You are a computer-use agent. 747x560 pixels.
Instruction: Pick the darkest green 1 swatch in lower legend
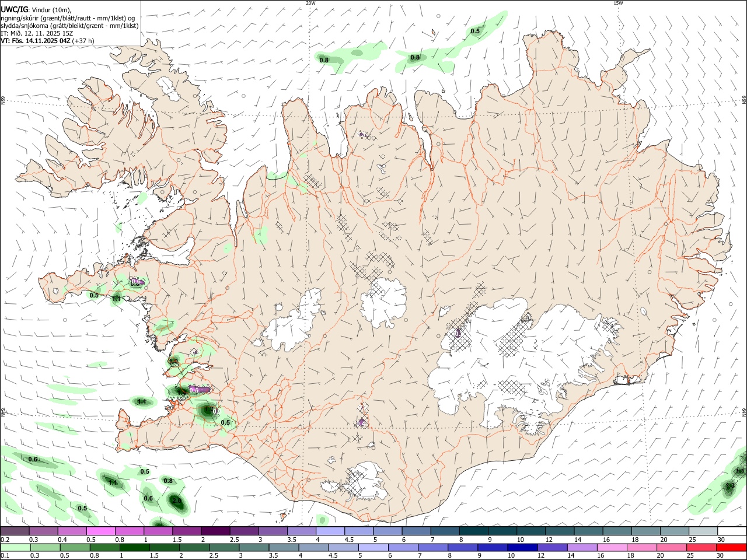coord(135,548)
